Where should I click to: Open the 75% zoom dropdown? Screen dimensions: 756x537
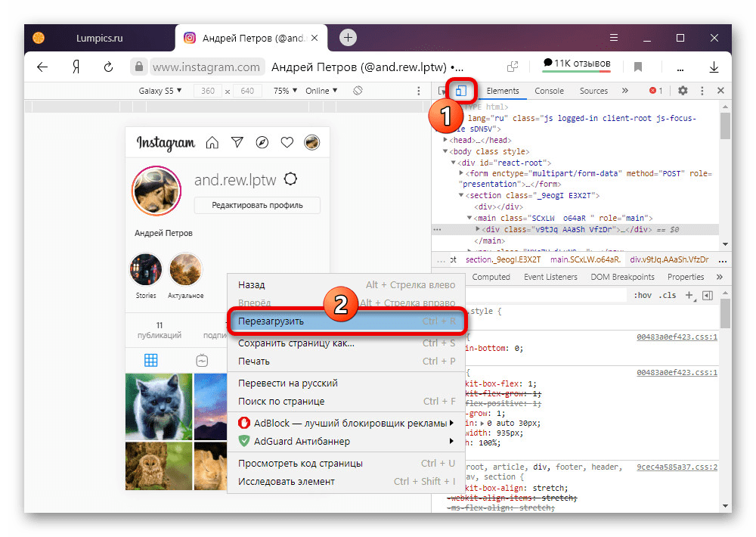click(x=285, y=91)
